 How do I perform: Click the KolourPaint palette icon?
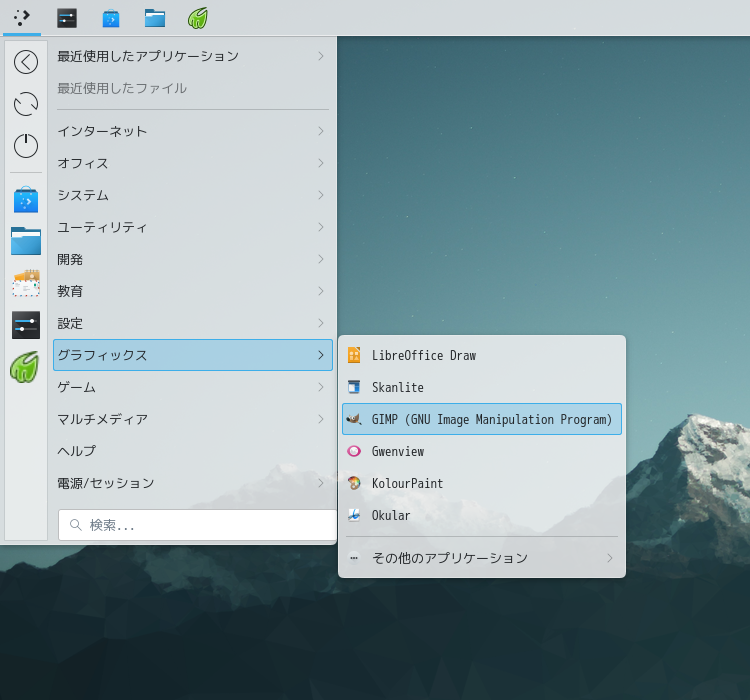[354, 483]
